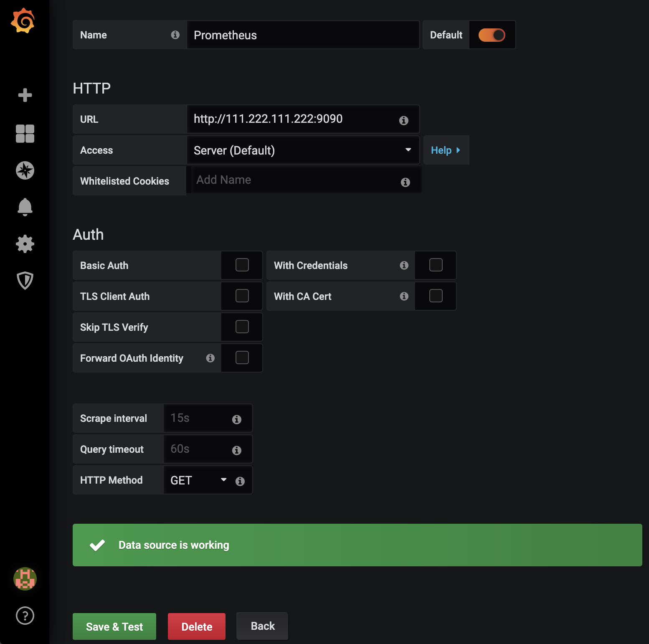Click the HTTP Method info icon

coord(240,481)
